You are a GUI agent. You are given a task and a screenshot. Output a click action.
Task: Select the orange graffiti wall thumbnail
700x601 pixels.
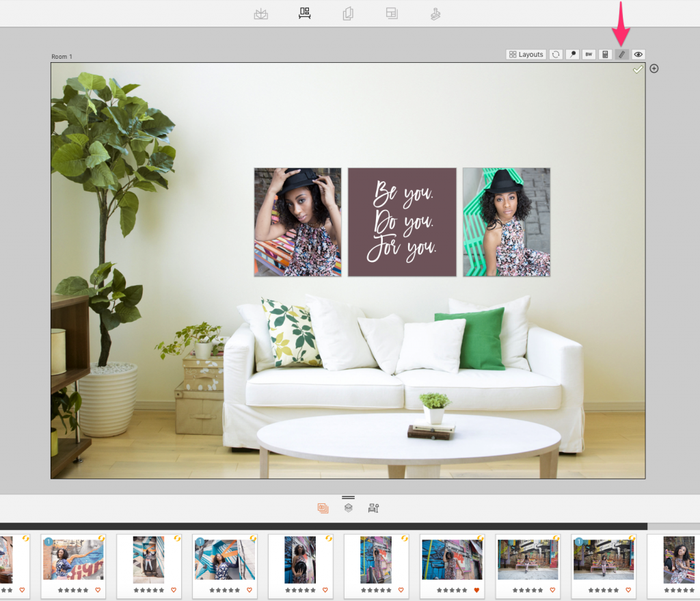tap(73, 560)
